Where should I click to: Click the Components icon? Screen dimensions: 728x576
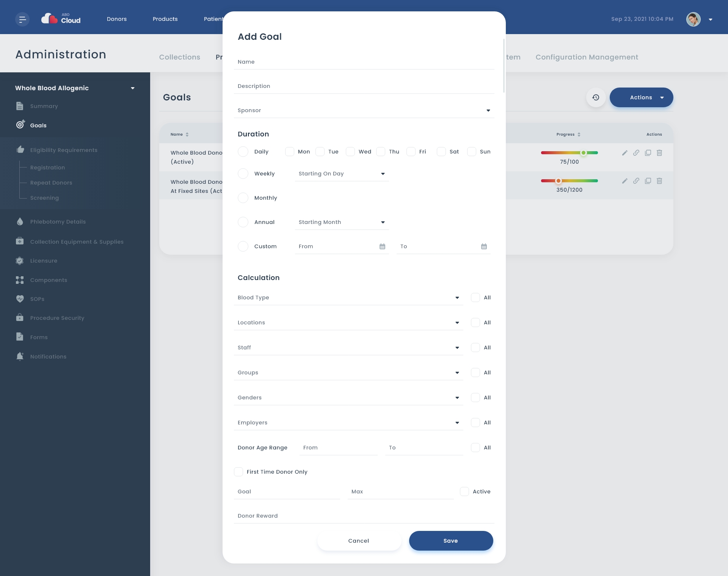click(20, 280)
